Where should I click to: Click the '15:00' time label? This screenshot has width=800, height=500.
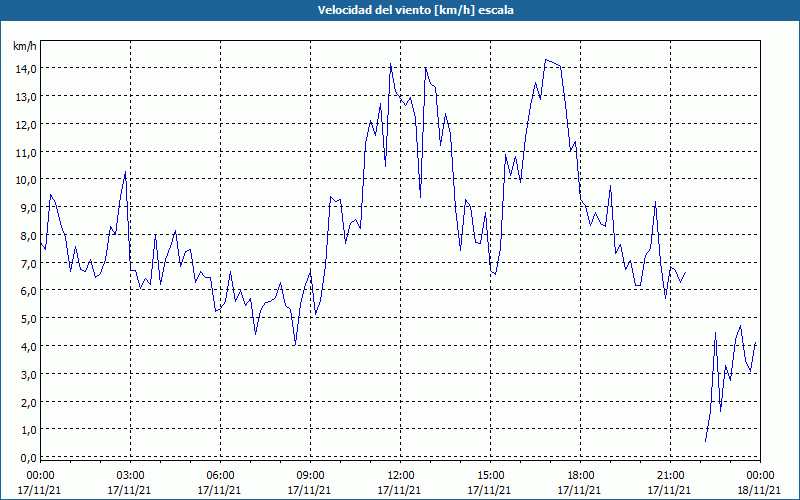click(x=490, y=476)
